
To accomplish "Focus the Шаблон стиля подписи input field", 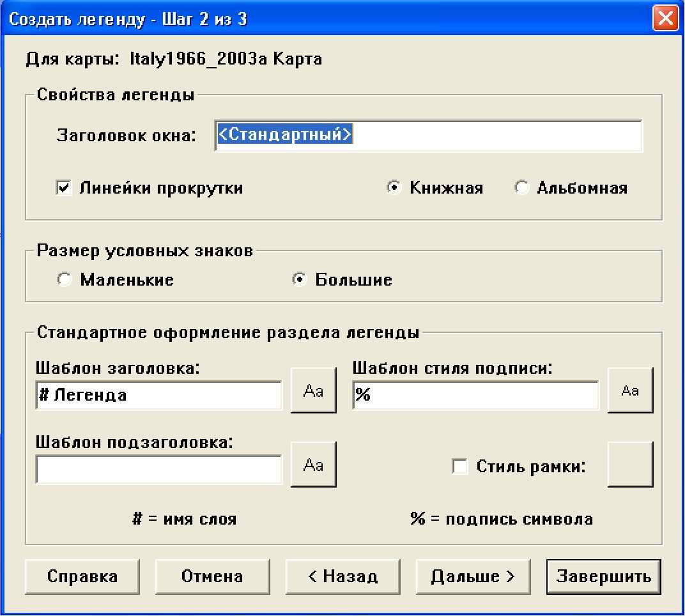I will 475,396.
